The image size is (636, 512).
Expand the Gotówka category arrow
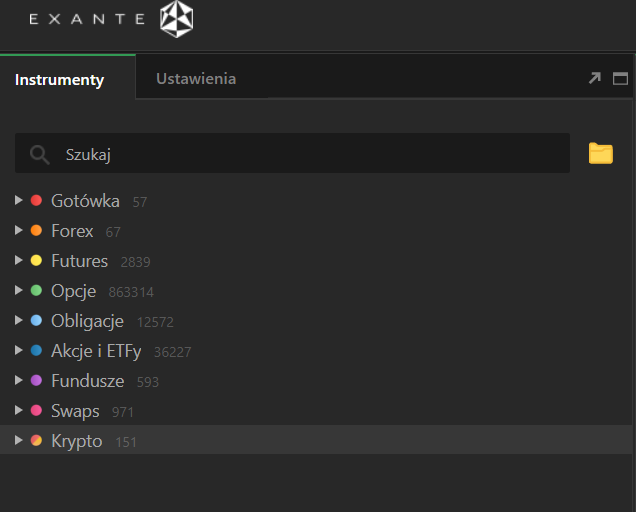click(x=18, y=200)
